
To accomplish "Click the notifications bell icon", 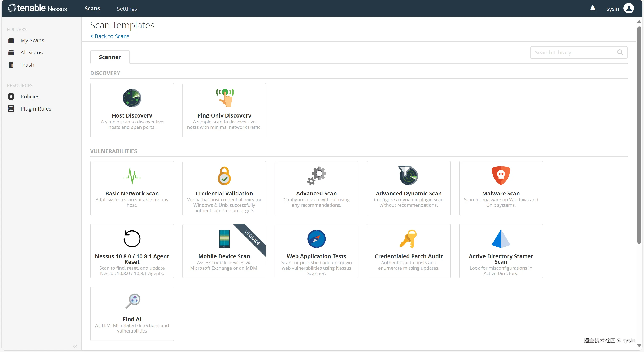I will pos(592,9).
